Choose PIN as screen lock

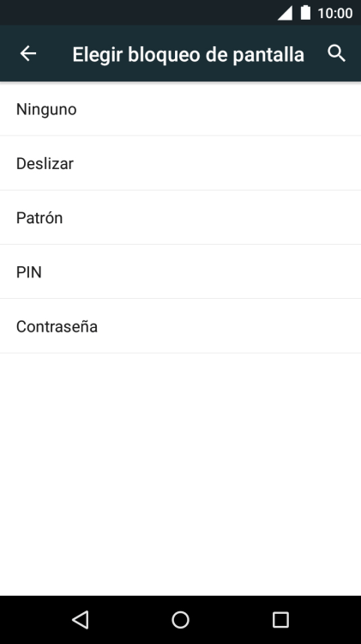click(180, 271)
